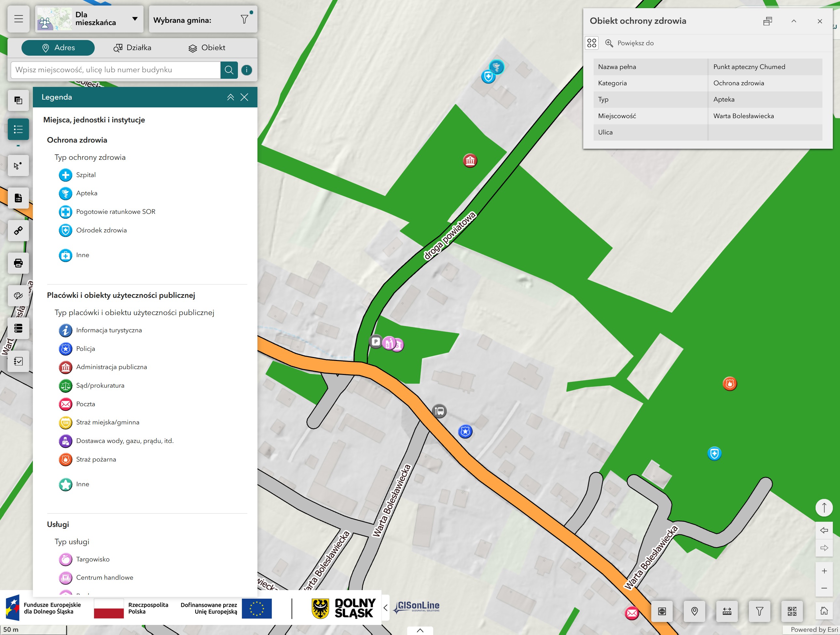840x635 pixels.
Task: Click the red administration marker on map
Action: tap(470, 161)
